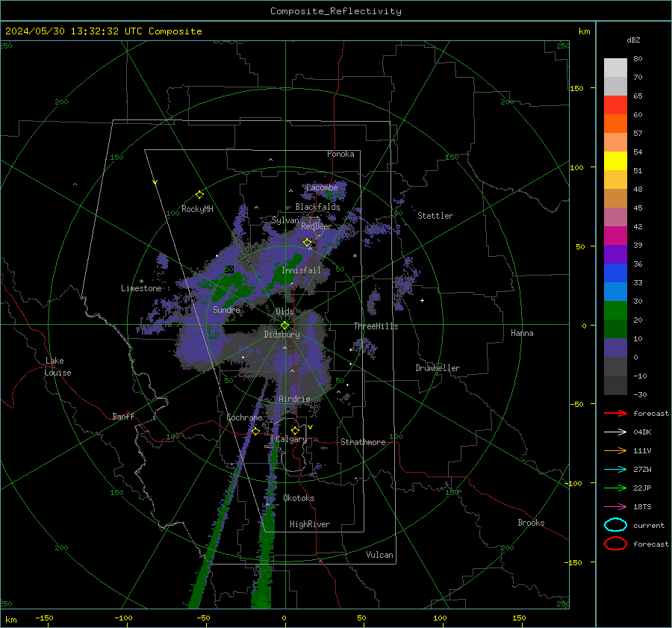Click the dBZ scale heading

(633, 40)
